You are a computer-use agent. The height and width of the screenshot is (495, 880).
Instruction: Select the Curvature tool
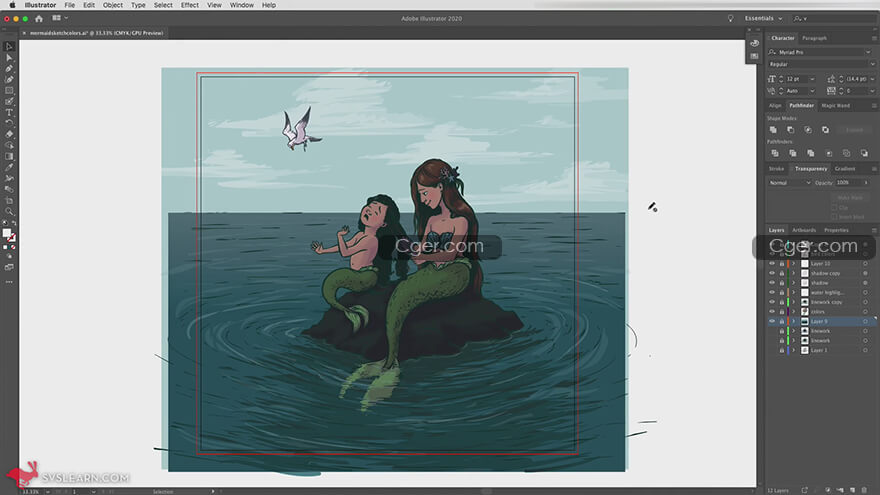coord(9,80)
